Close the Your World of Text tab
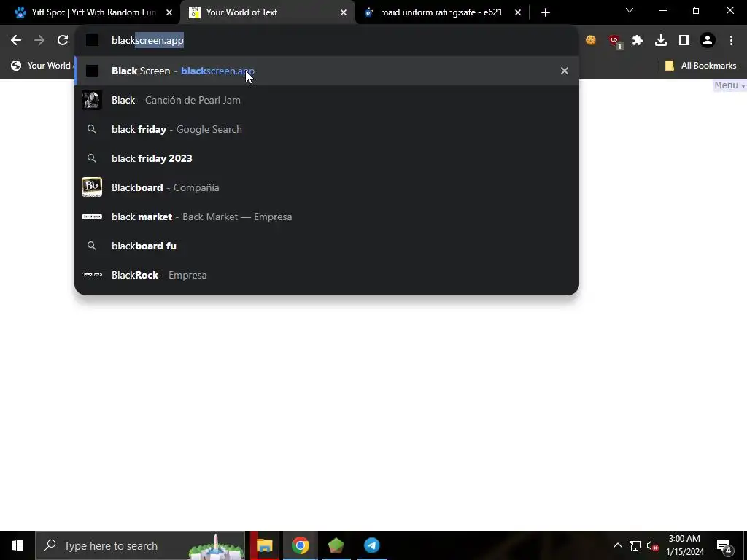Screen dimensions: 747x560 click(344, 12)
